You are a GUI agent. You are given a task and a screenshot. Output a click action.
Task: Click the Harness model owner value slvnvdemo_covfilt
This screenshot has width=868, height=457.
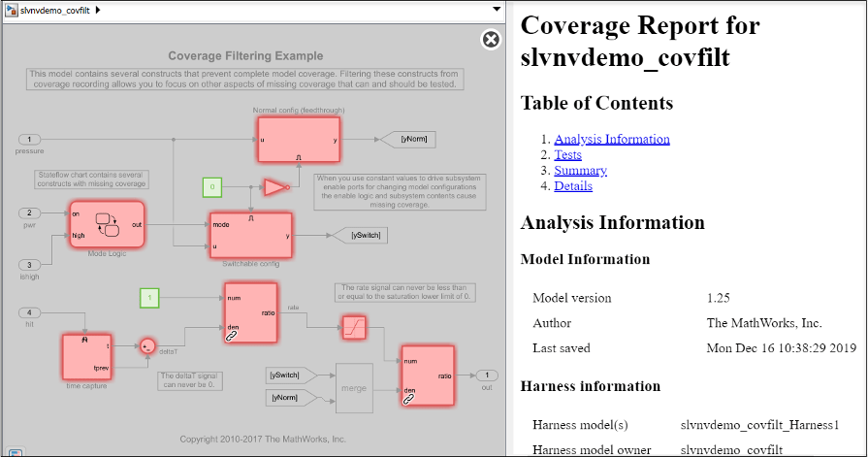point(732,450)
